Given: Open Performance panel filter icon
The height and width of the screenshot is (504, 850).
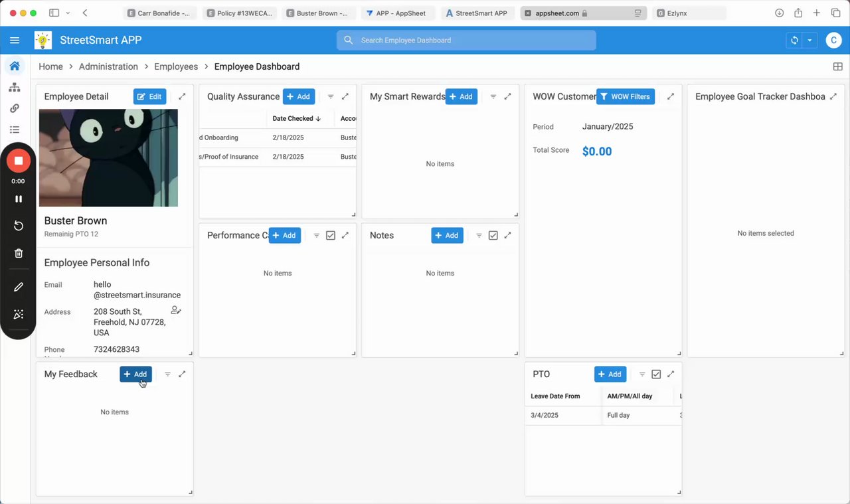Looking at the screenshot, I should pos(317,235).
